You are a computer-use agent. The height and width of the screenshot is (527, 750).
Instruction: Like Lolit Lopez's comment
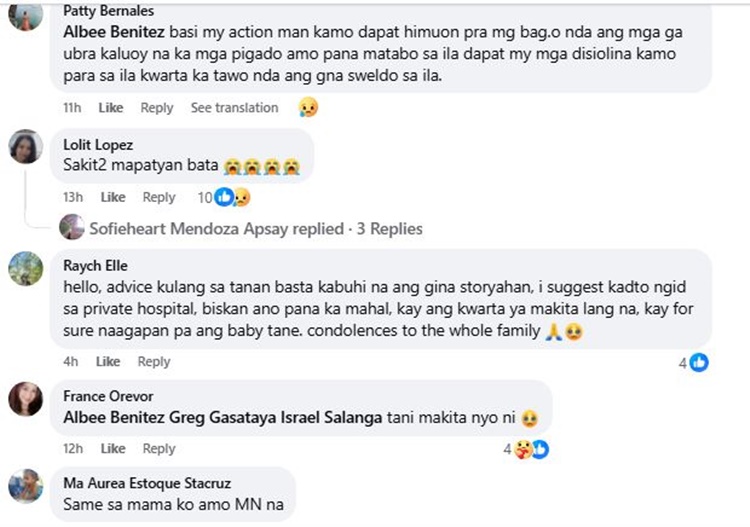113,198
